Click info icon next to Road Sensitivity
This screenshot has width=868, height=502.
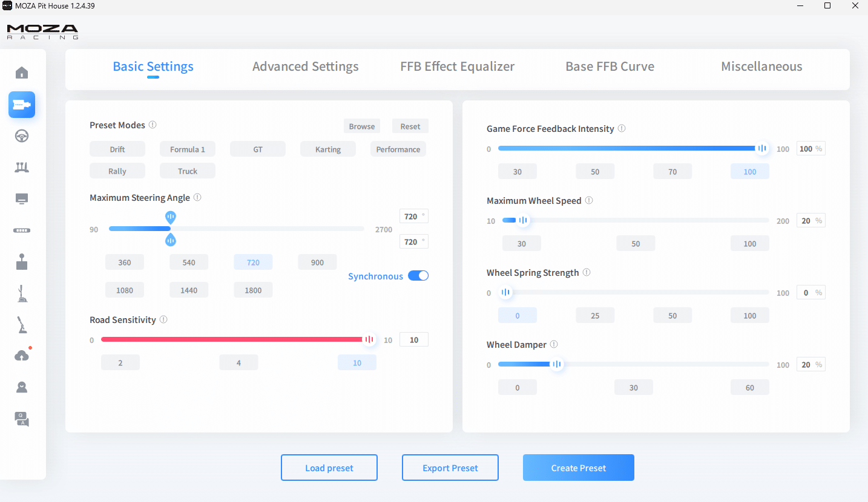pos(163,320)
